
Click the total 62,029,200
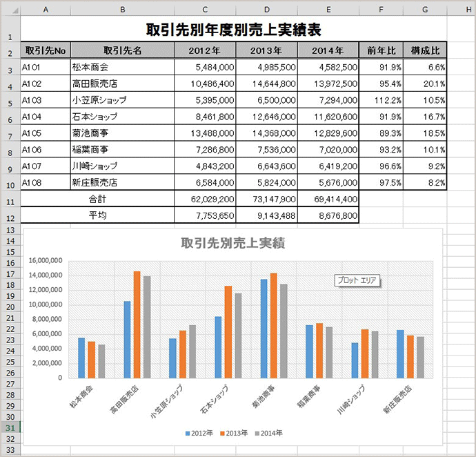click(x=205, y=199)
